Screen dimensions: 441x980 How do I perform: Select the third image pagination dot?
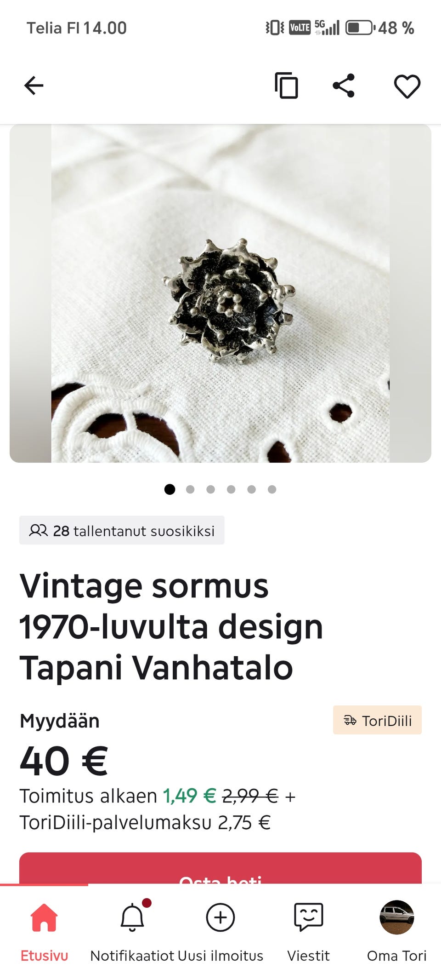pyautogui.click(x=210, y=489)
